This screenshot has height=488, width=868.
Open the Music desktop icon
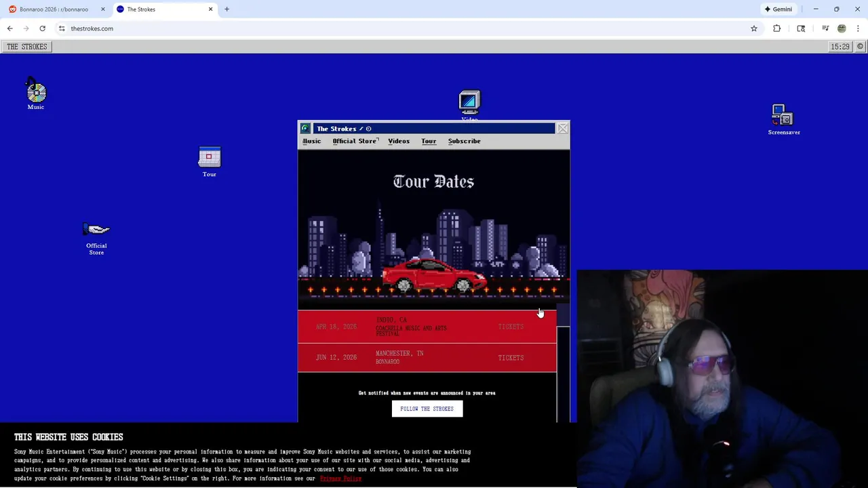point(36,94)
